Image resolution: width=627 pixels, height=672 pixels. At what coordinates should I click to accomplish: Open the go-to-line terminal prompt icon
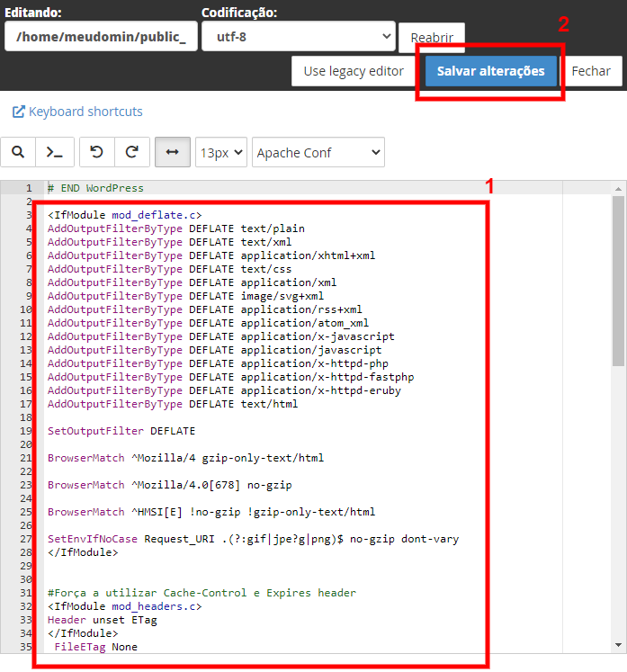[55, 152]
